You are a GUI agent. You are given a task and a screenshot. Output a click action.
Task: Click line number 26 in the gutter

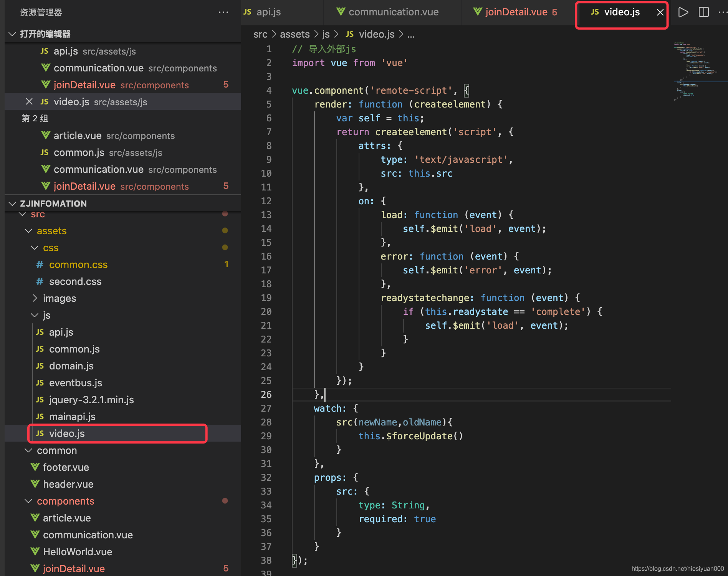pos(266,395)
